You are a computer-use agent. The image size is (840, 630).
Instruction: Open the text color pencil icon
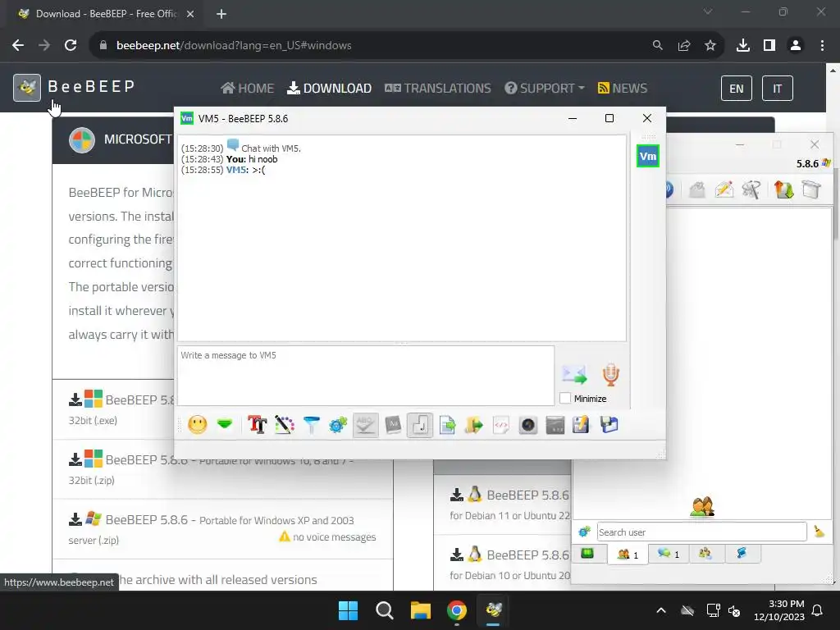click(x=285, y=426)
